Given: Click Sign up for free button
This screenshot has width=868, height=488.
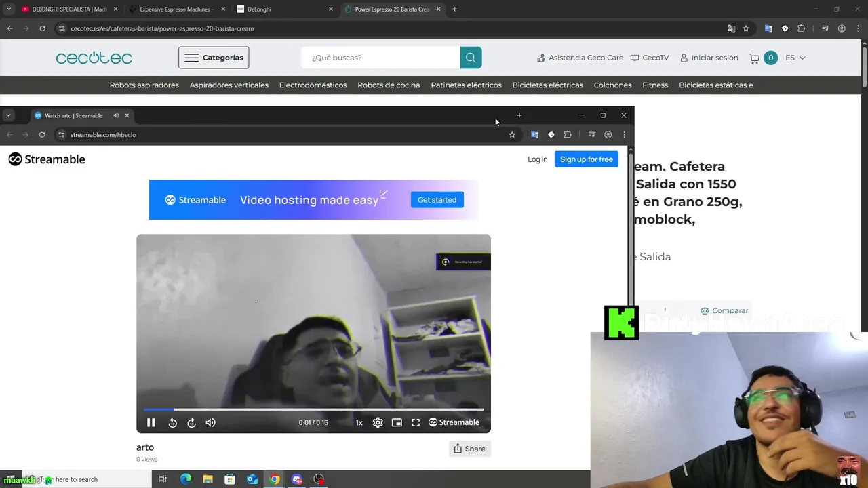Looking at the screenshot, I should point(587,159).
